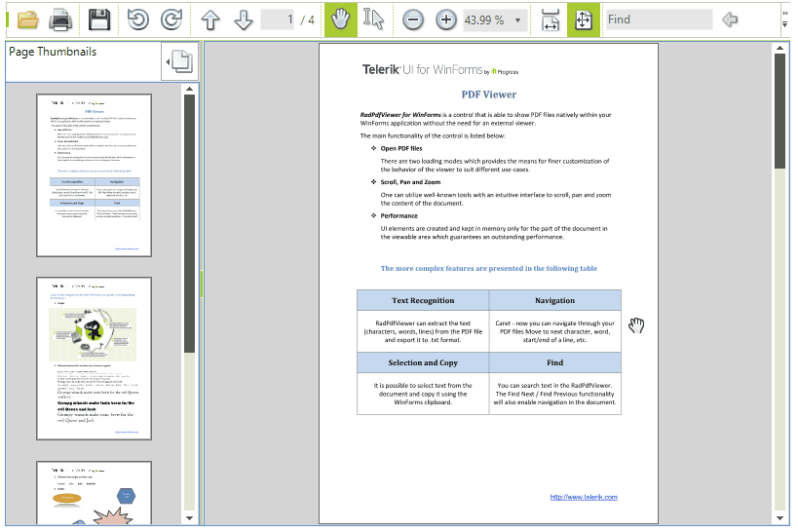Click the Page Thumbnails panel title
798x532 pixels.
point(53,52)
